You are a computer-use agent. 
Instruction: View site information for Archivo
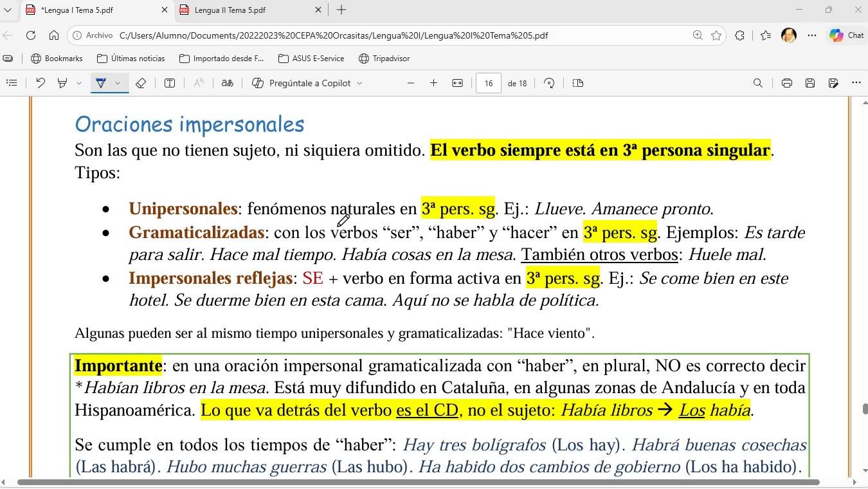pos(93,35)
